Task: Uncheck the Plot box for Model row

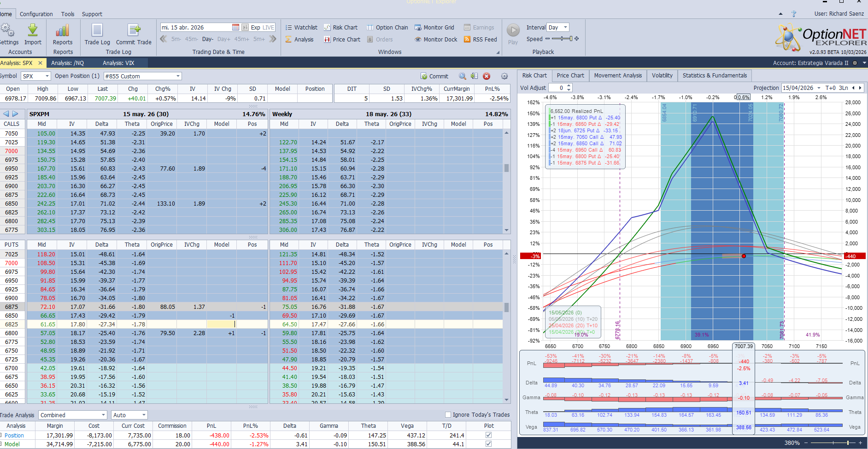Action: 488,444
